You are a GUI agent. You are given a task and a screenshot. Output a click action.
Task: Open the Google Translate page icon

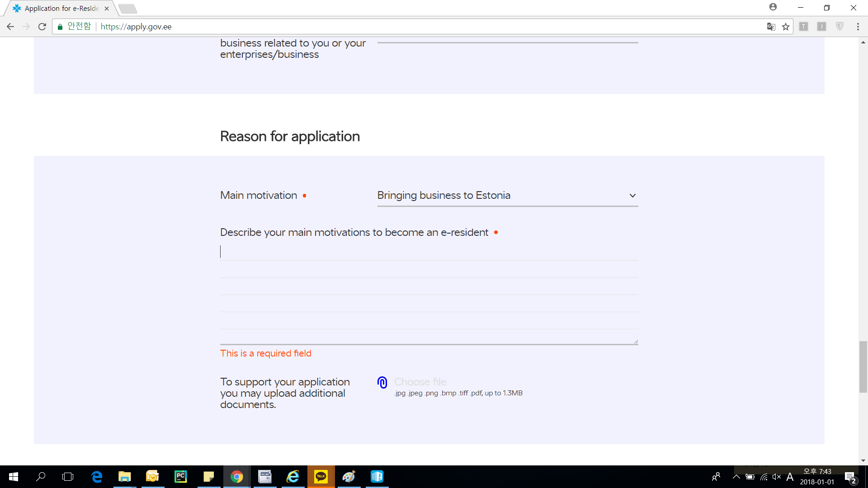click(x=771, y=27)
